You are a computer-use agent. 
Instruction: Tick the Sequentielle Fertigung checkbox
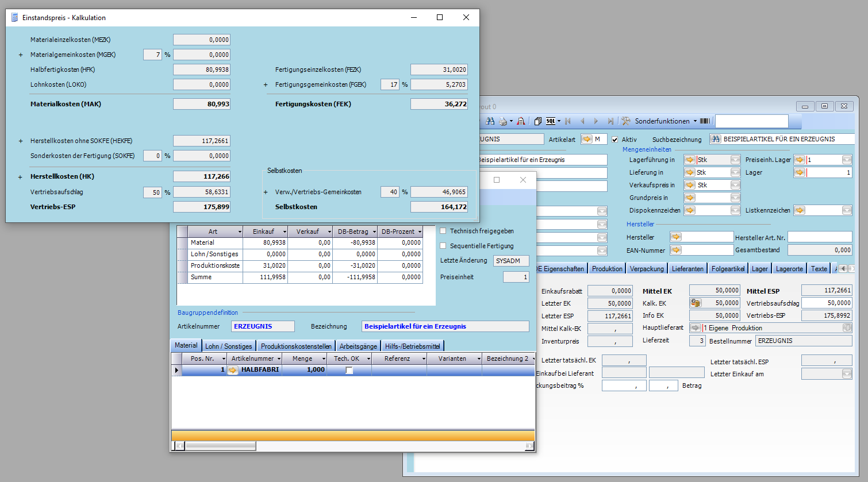443,246
